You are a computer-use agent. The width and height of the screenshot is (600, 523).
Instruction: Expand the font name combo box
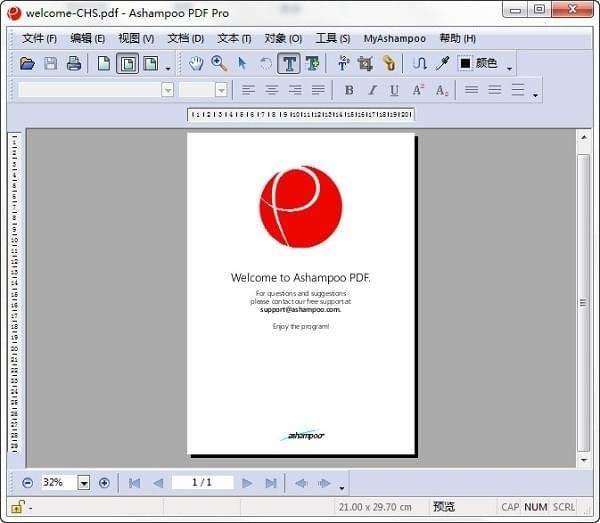(167, 90)
